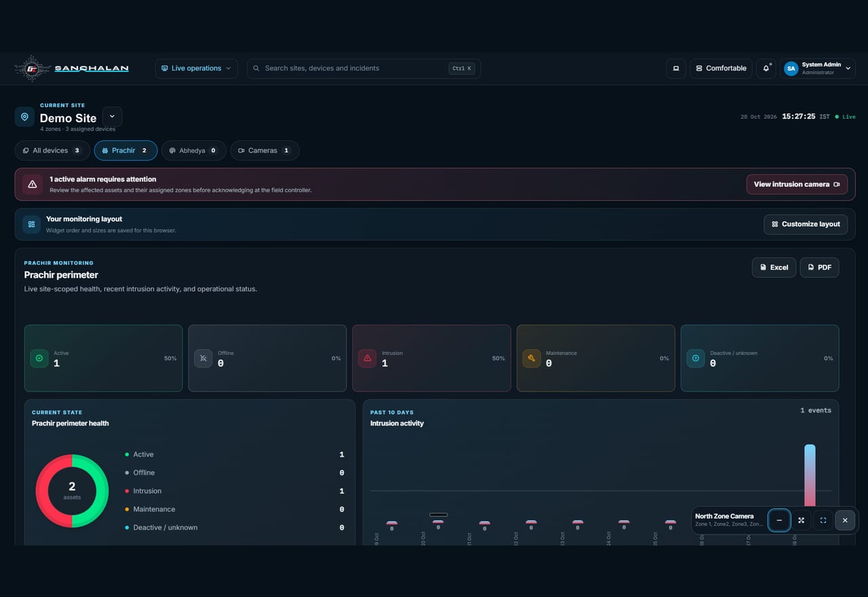Click the Maintenance wrench icon

(x=532, y=358)
